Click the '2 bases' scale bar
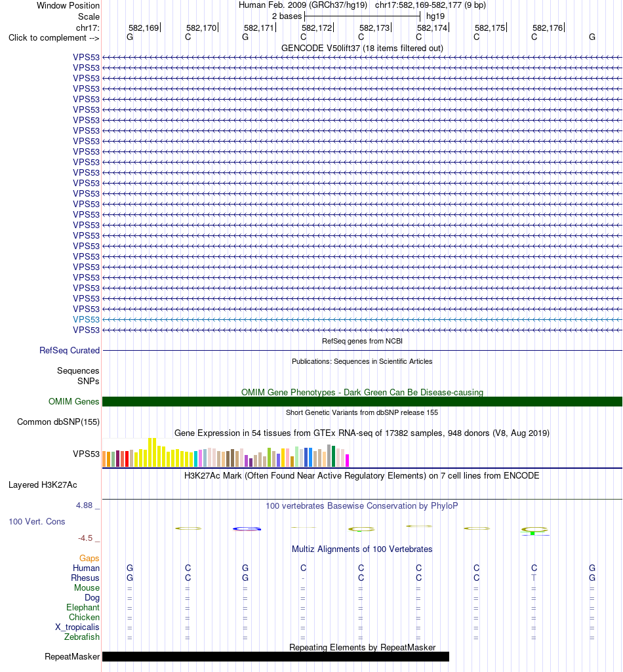The image size is (623, 672). click(362, 16)
